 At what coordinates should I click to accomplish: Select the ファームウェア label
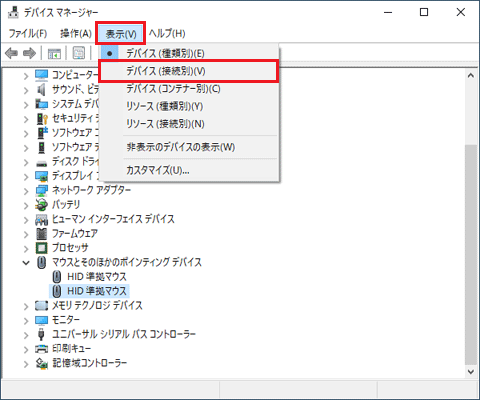coord(75,233)
